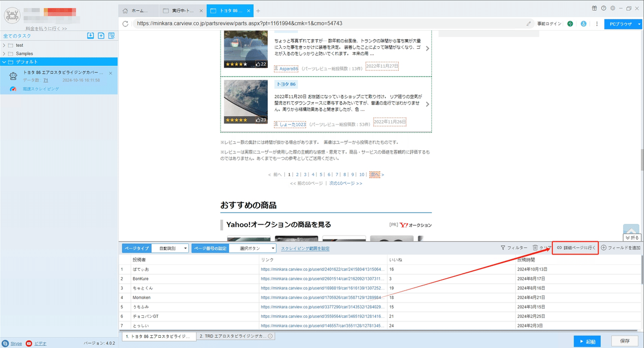Expand the test folder
644x348 pixels.
(4, 45)
